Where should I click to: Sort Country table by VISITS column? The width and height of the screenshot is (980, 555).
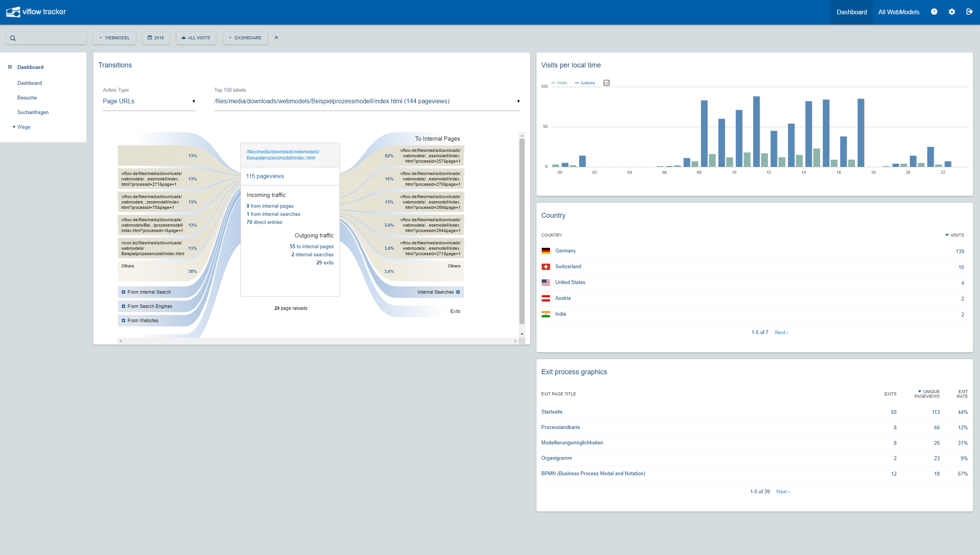[955, 235]
